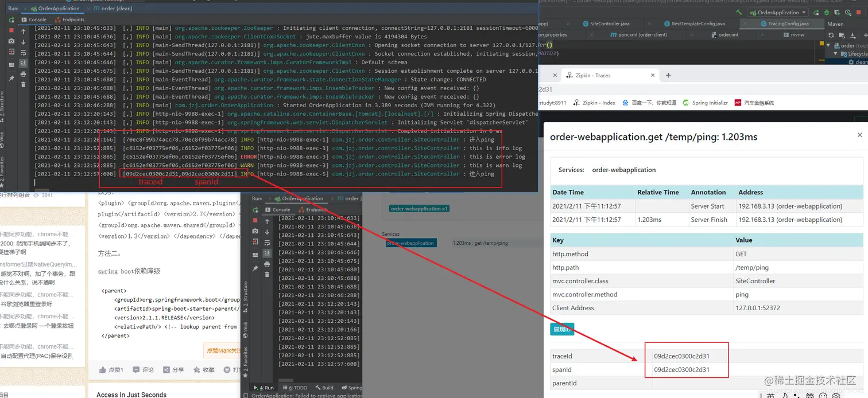The width and height of the screenshot is (868, 398).
Task: Close the Zipkin span detail dialog
Action: [859, 135]
